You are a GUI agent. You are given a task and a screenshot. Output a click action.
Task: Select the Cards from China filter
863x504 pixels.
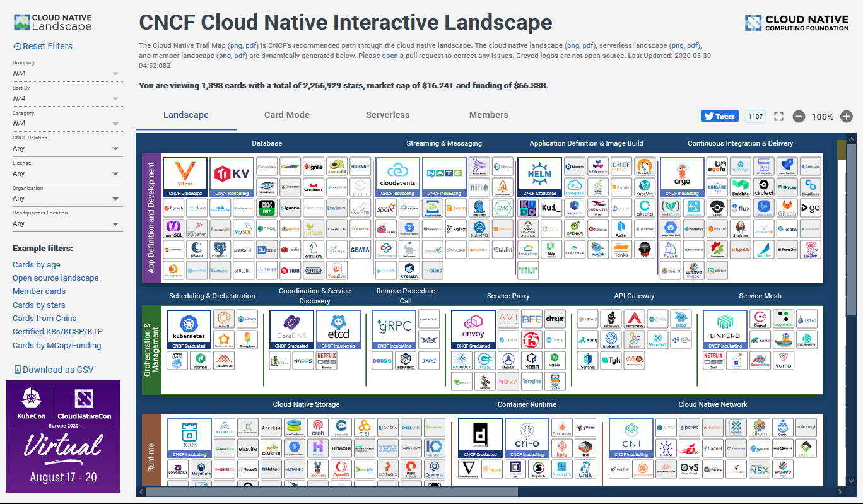45,319
